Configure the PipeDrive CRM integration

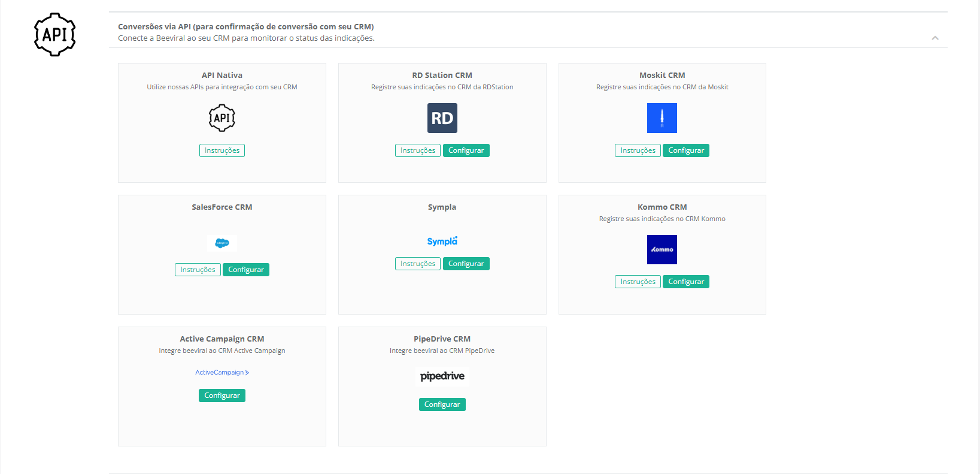click(442, 404)
